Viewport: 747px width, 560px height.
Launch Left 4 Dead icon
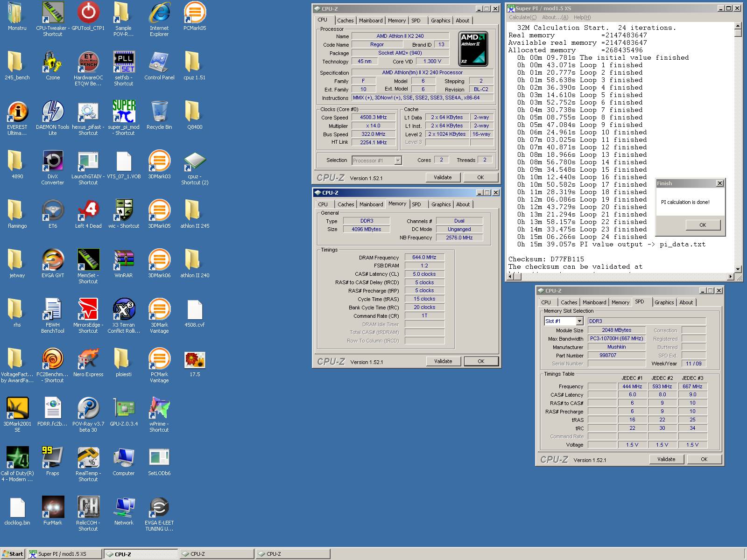[88, 211]
